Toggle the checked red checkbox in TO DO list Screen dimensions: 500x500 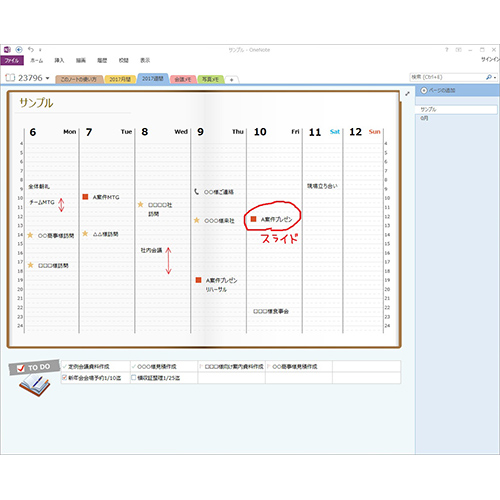[65, 377]
